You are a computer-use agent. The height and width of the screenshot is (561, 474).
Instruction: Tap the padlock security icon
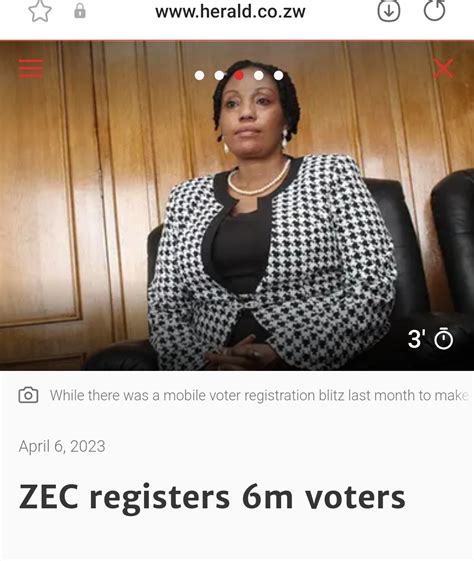pos(80,11)
